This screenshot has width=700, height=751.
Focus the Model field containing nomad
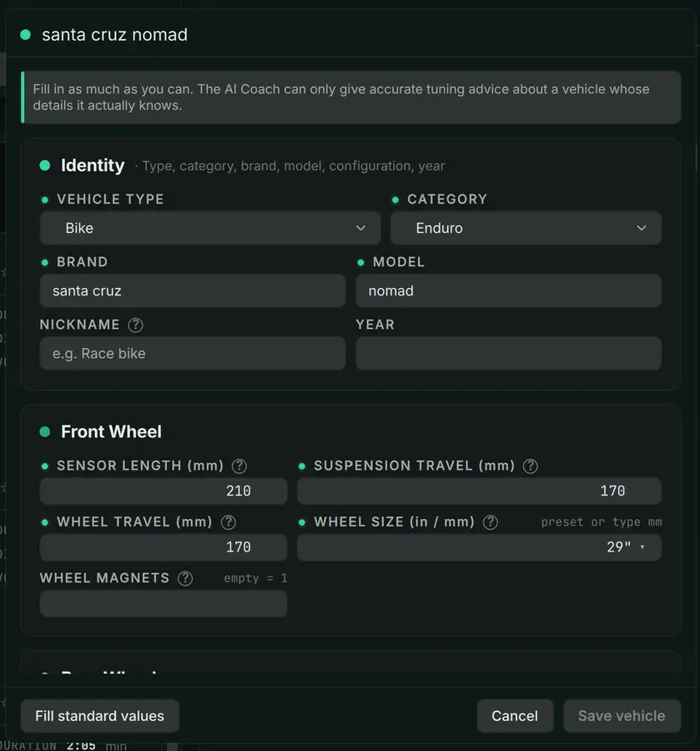[x=508, y=290]
